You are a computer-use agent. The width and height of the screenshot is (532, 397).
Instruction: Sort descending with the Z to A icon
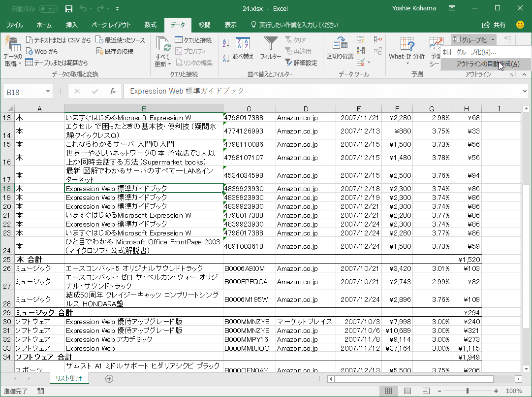pos(226,58)
